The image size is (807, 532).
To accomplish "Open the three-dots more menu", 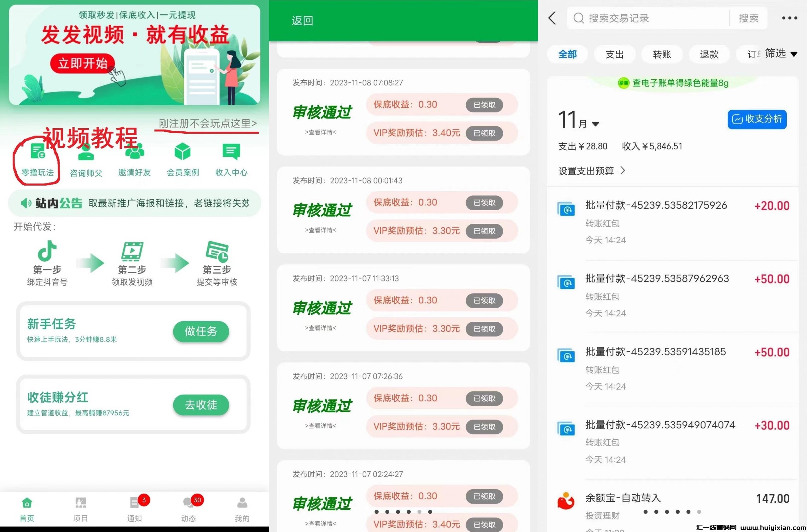I will point(789,18).
